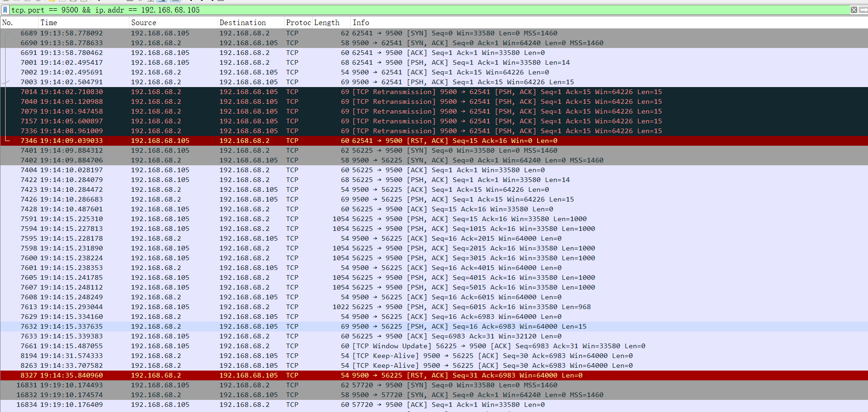
Task: Select packet 7600 with Seq=3015
Action: pos(434,258)
